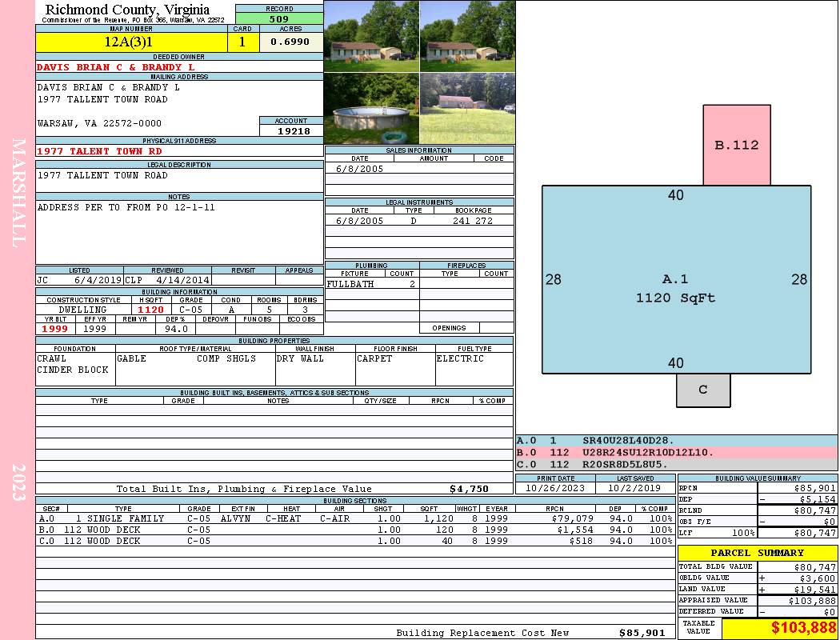Click the RPCN value $79,079
The height and width of the screenshot is (640, 840).
(x=572, y=518)
